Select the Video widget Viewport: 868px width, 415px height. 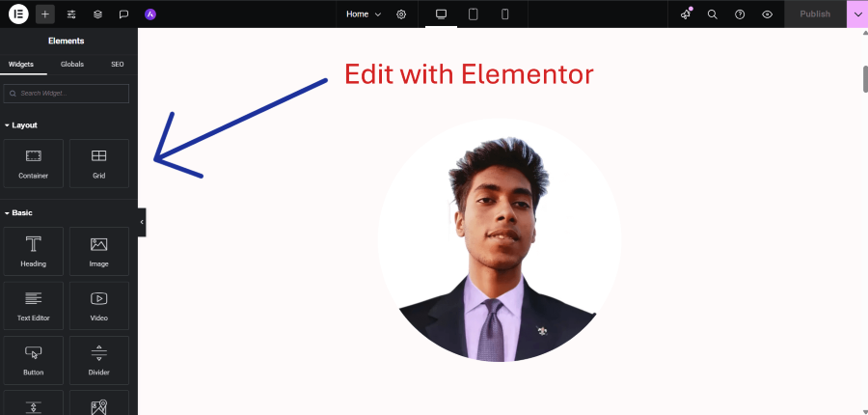pyautogui.click(x=99, y=305)
